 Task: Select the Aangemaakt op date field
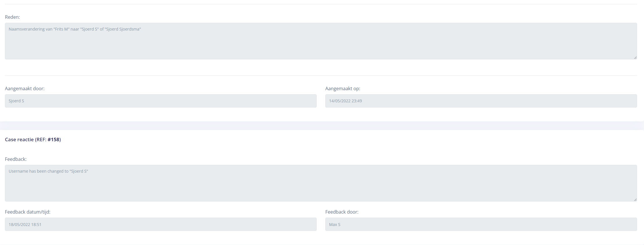click(x=481, y=101)
